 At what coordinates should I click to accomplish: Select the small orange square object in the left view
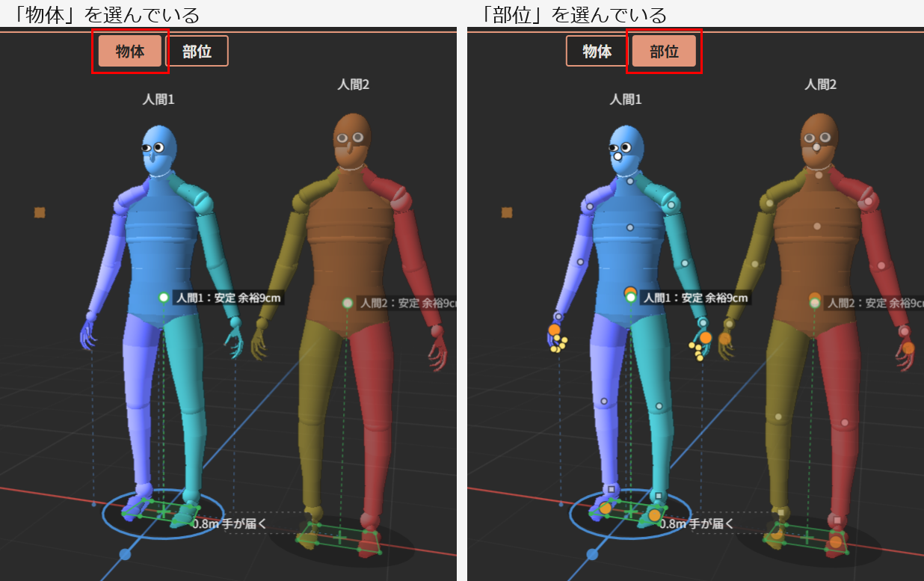click(40, 212)
